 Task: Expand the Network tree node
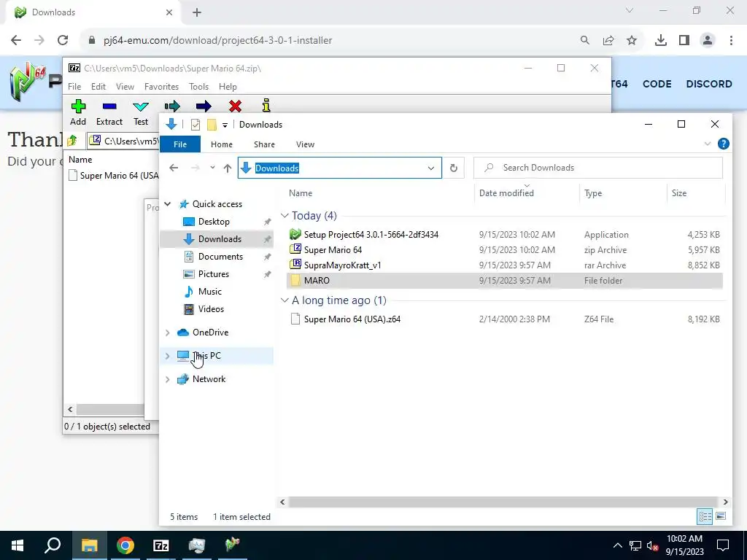tap(168, 379)
